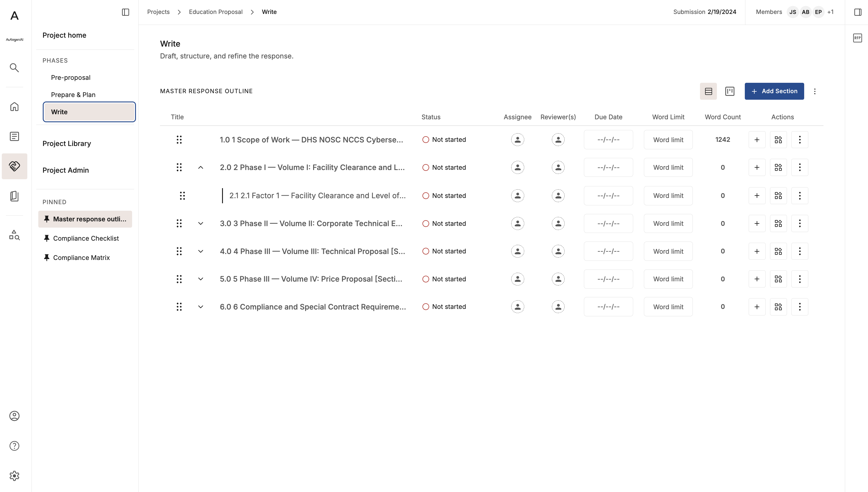Open pinned Compliance Checklist
Screen dimensions: 868x492
pos(85,238)
